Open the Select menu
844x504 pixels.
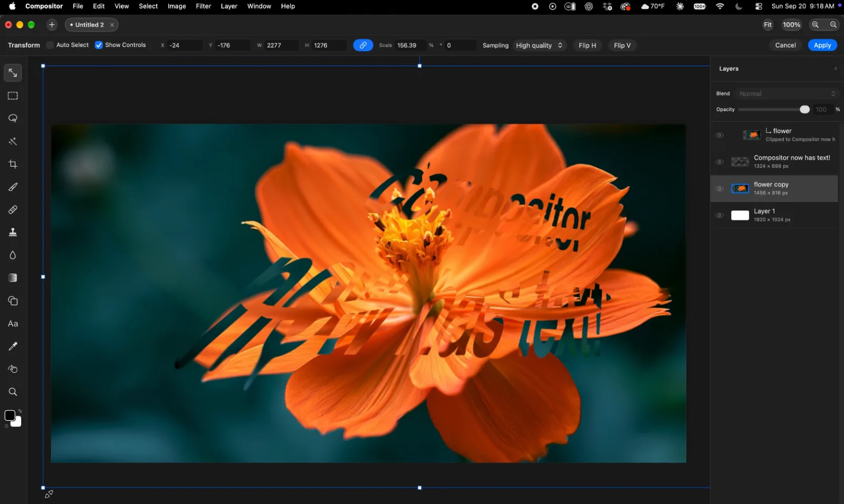coord(148,6)
